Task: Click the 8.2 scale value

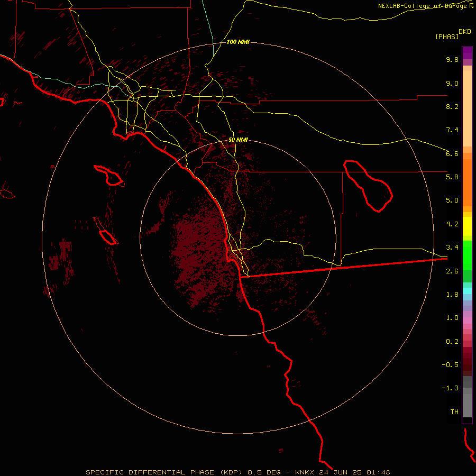Action: click(452, 106)
